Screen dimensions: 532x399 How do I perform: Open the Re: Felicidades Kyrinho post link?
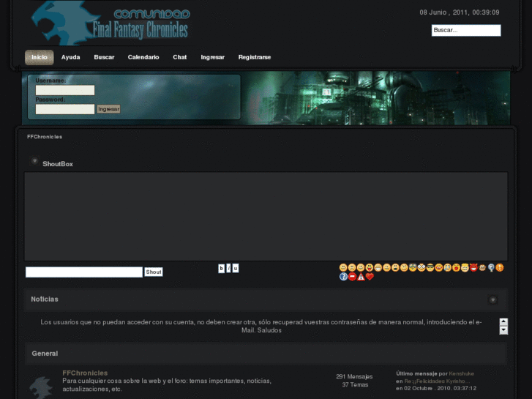coord(437,381)
